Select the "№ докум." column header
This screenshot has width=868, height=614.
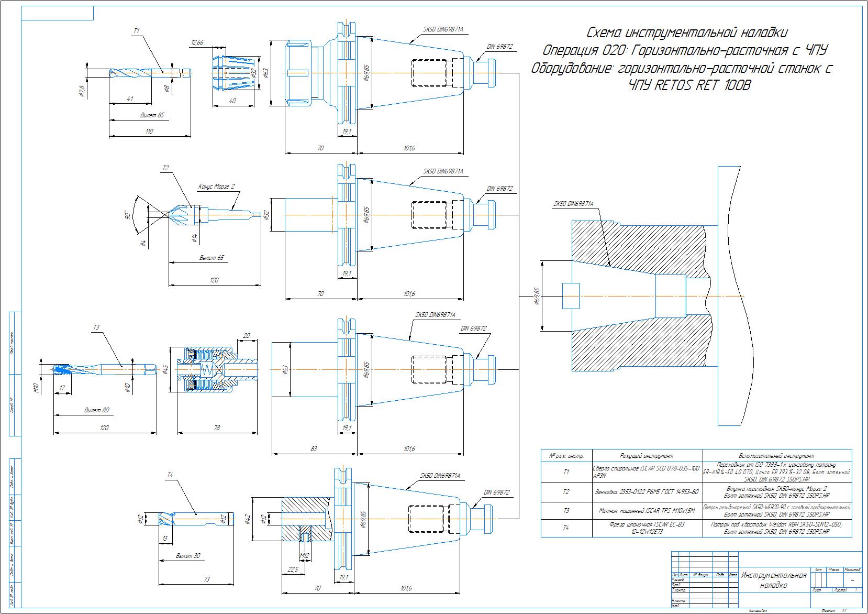(x=700, y=575)
